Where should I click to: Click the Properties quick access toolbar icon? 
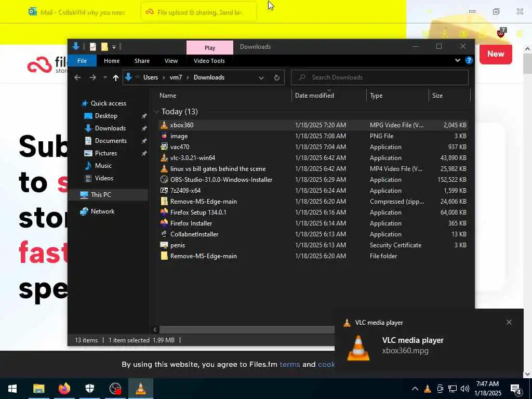[92, 46]
